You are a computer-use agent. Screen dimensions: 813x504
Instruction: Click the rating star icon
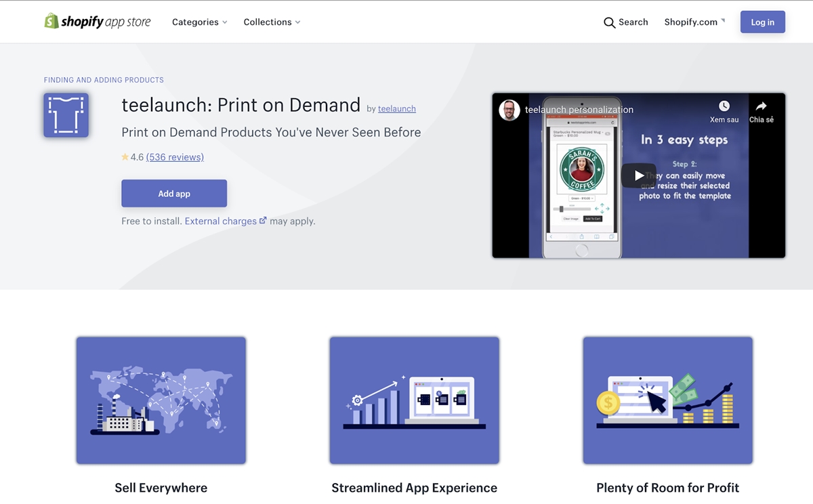125,157
